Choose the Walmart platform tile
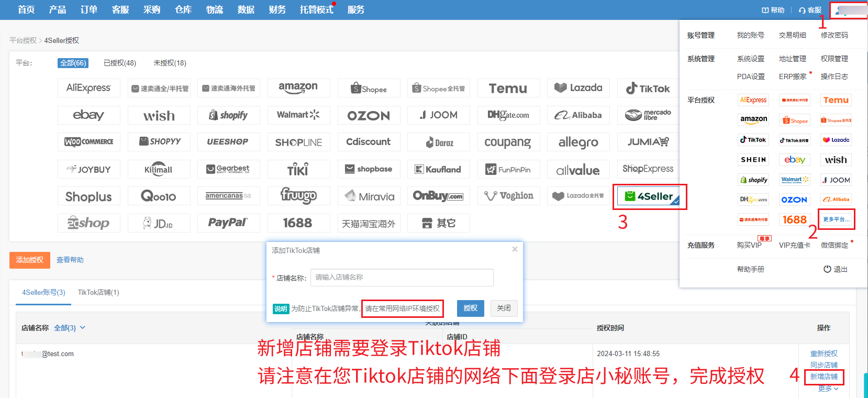Screen dimensions: 868x398 click(298, 115)
